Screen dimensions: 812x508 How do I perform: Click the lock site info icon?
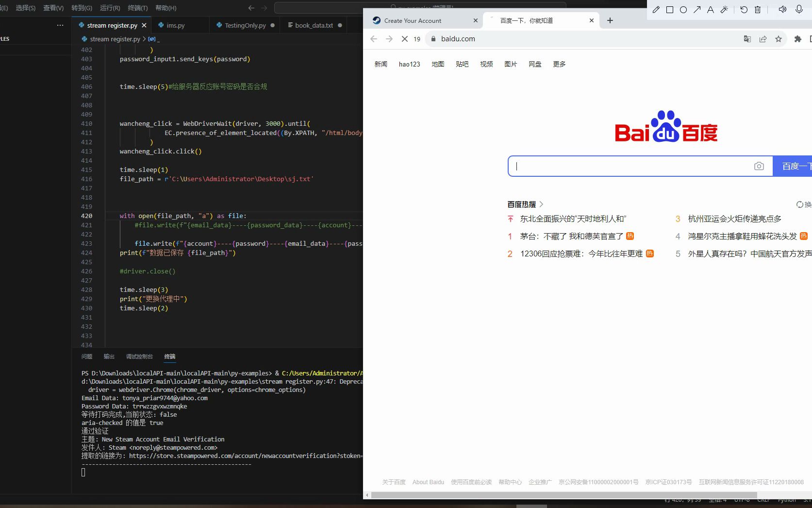(433, 39)
